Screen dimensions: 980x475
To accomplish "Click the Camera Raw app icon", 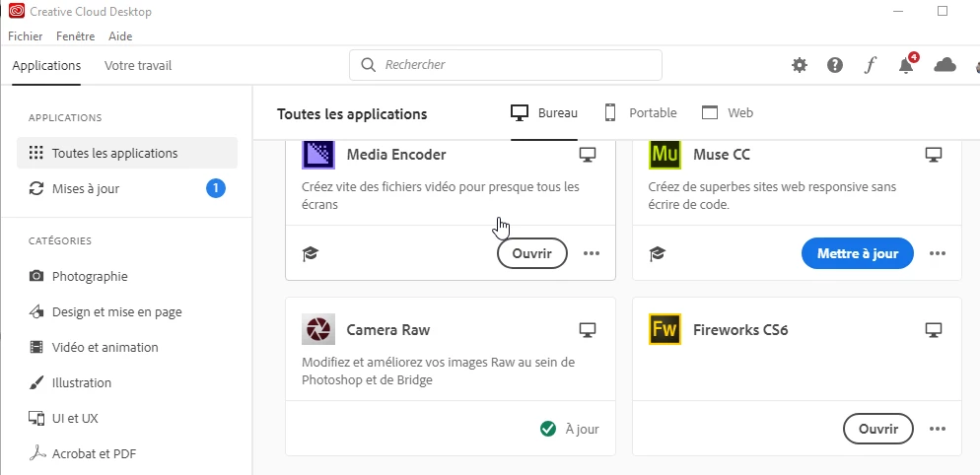I will click(318, 329).
